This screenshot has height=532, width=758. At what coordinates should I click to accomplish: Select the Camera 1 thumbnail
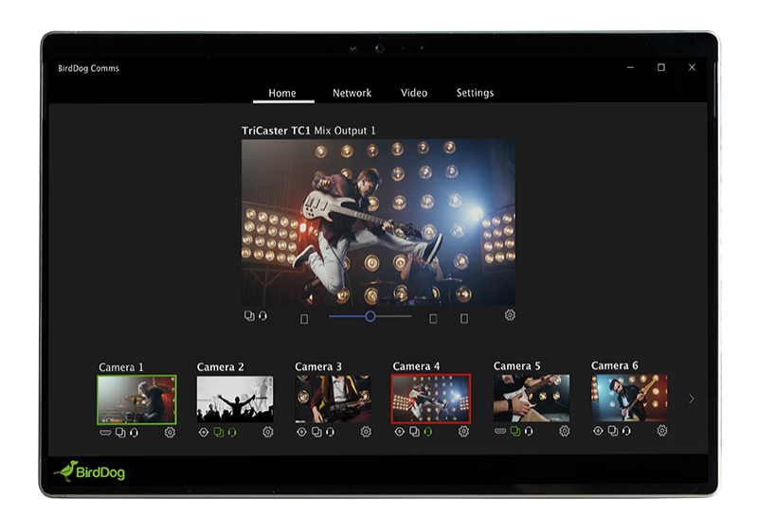pos(136,399)
